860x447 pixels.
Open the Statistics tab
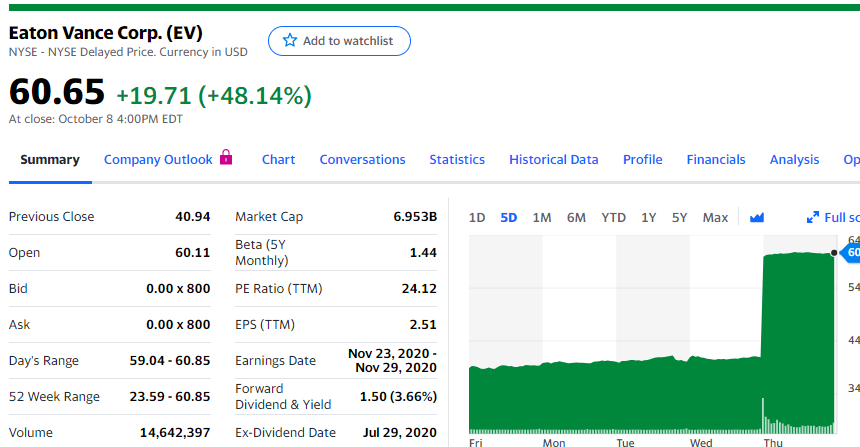point(457,160)
